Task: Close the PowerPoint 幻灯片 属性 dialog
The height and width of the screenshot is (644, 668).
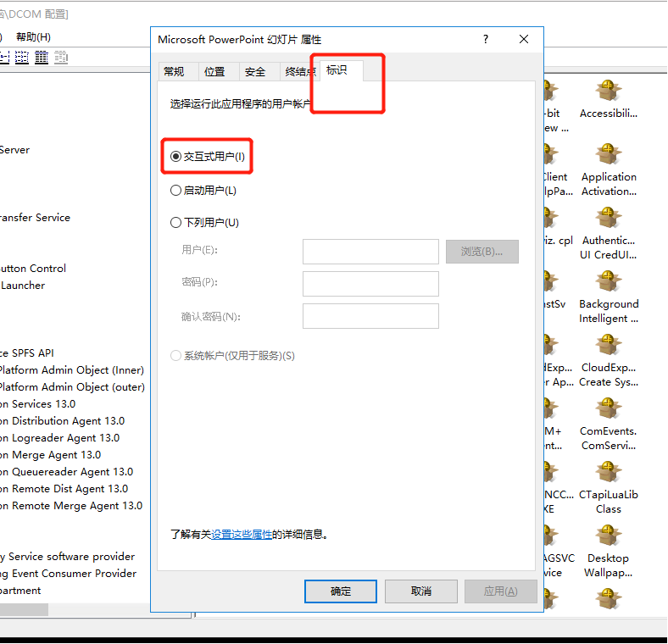Action: click(x=524, y=39)
